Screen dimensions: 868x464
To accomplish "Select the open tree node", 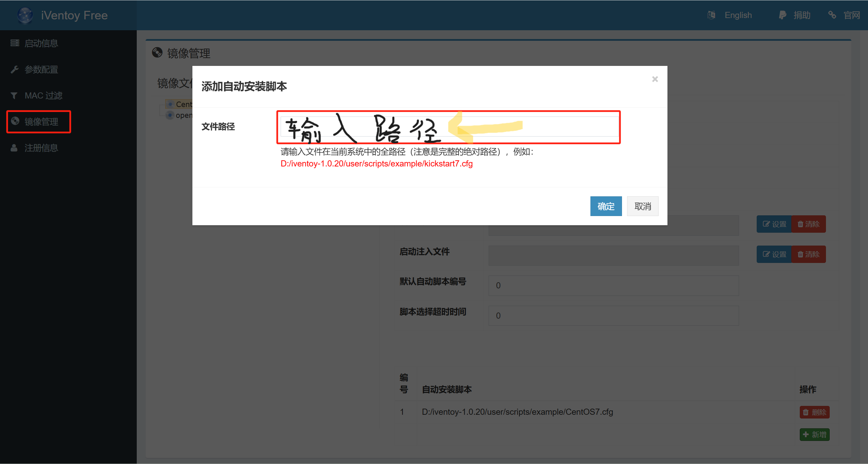I will pyautogui.click(x=184, y=115).
